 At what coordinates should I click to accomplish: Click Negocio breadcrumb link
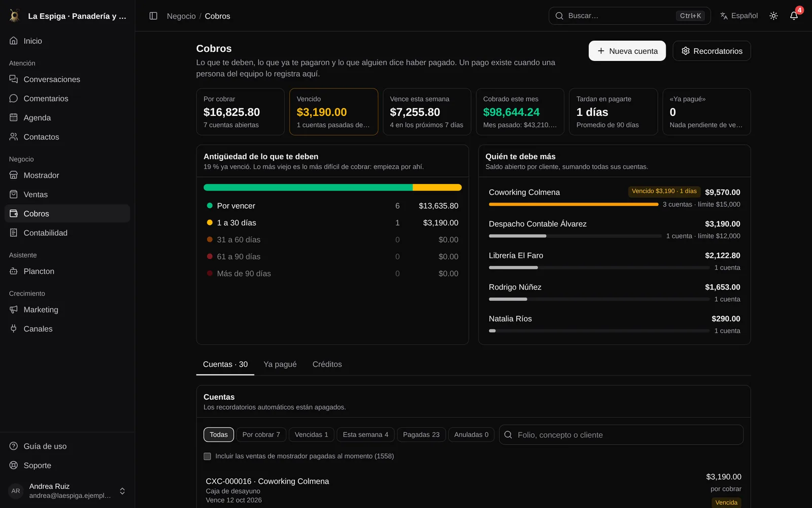(x=181, y=16)
